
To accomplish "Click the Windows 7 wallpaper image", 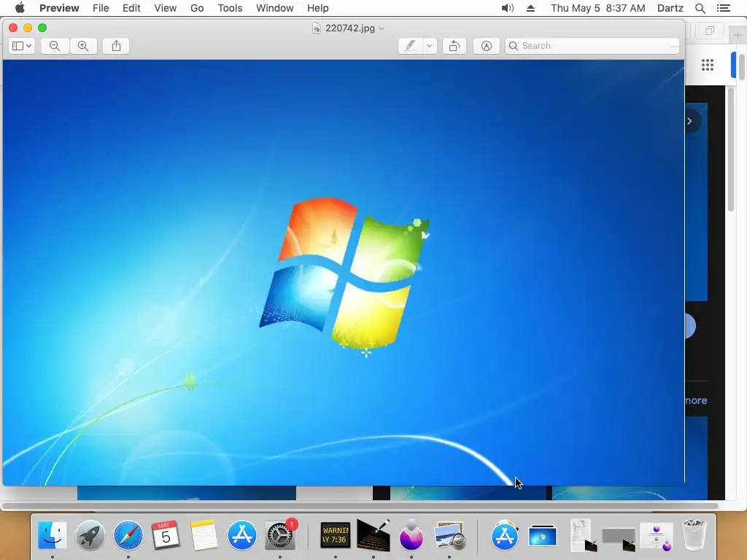I will coord(344,273).
